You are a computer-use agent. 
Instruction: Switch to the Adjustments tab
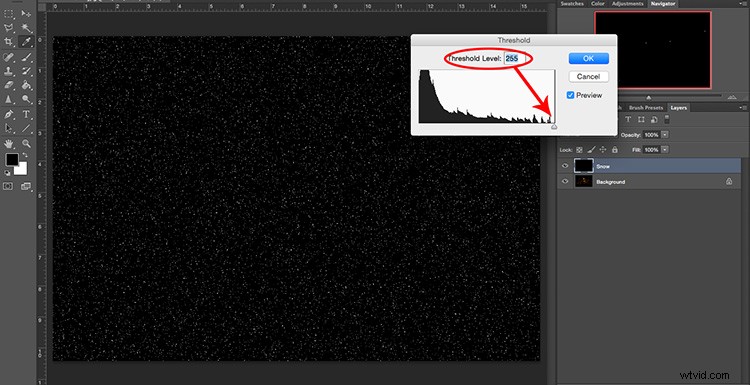pos(628,4)
